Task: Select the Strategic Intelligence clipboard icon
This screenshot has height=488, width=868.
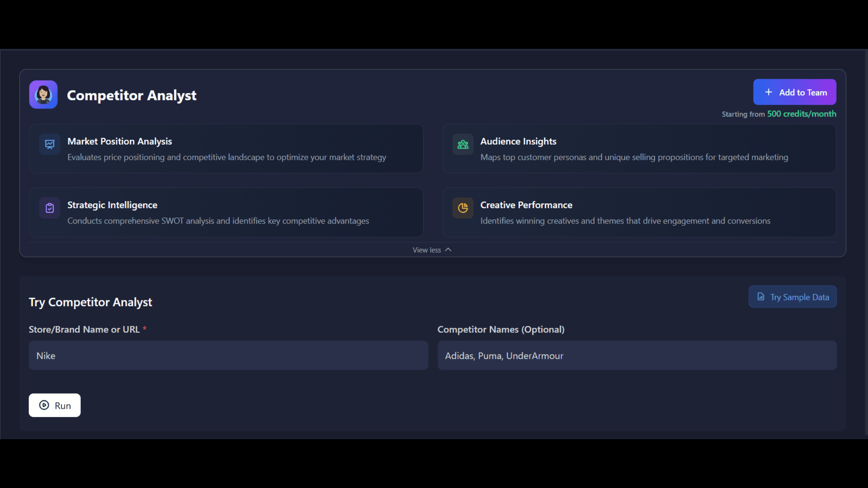Action: pyautogui.click(x=49, y=208)
